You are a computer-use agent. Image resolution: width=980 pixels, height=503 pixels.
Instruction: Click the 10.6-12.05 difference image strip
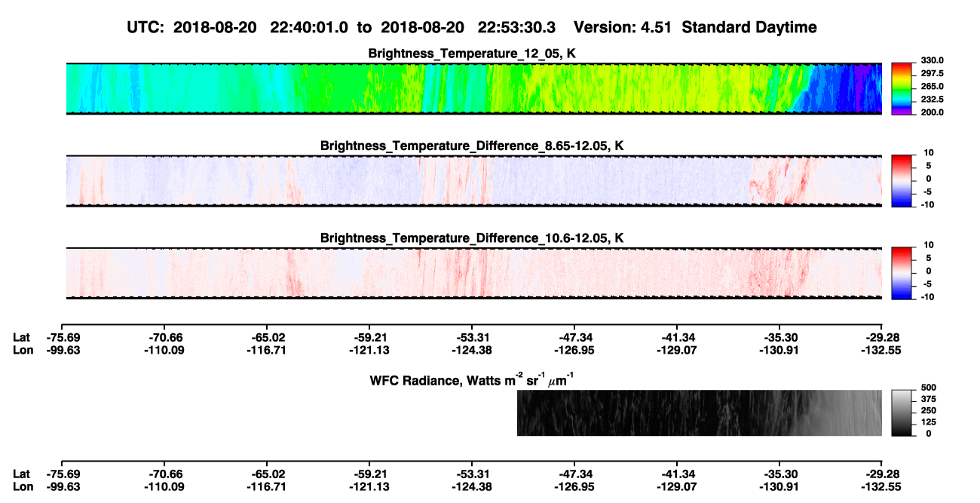point(474,272)
